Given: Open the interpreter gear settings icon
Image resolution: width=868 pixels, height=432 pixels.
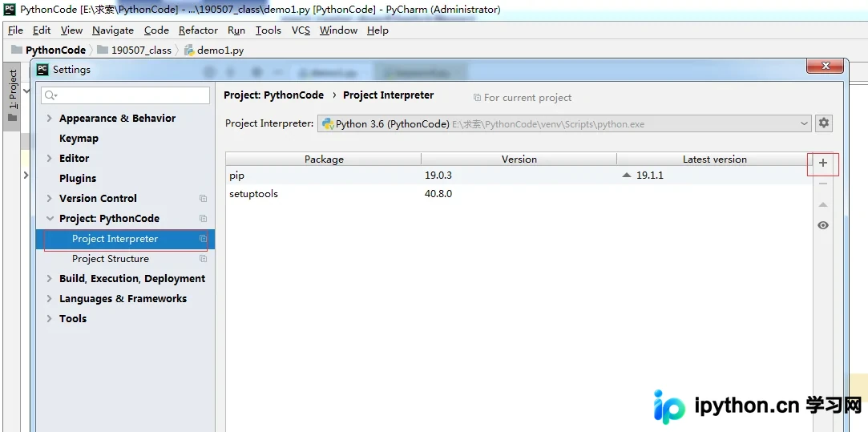Looking at the screenshot, I should 824,123.
